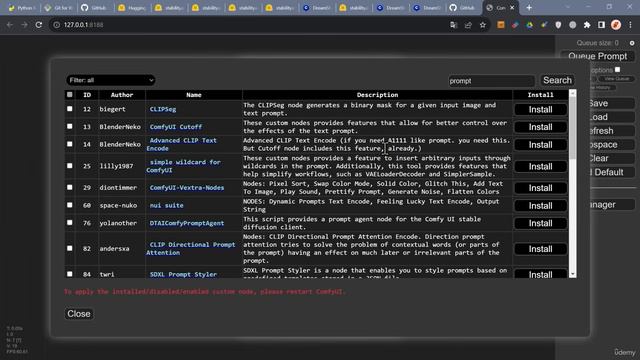Check the box for simple wildcard for ComfyUI
The image size is (640, 360).
(70, 166)
